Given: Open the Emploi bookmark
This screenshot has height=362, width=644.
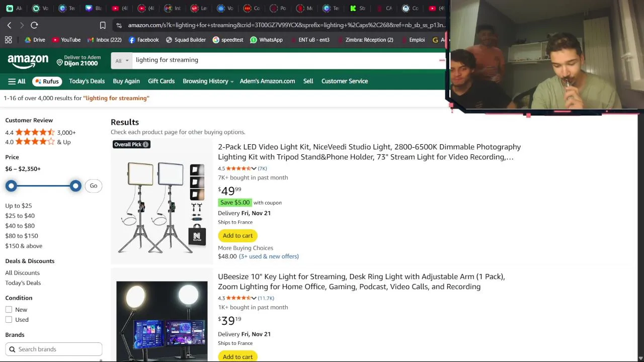Looking at the screenshot, I should (x=412, y=40).
